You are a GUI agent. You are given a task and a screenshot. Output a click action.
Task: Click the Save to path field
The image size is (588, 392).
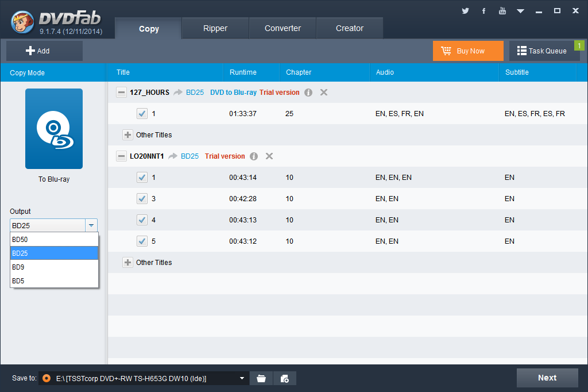click(x=144, y=378)
